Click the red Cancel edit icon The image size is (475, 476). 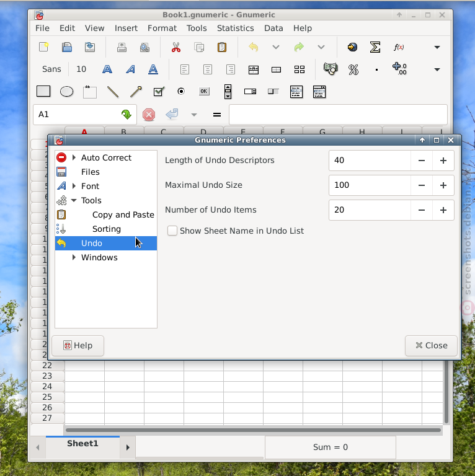pyautogui.click(x=149, y=115)
